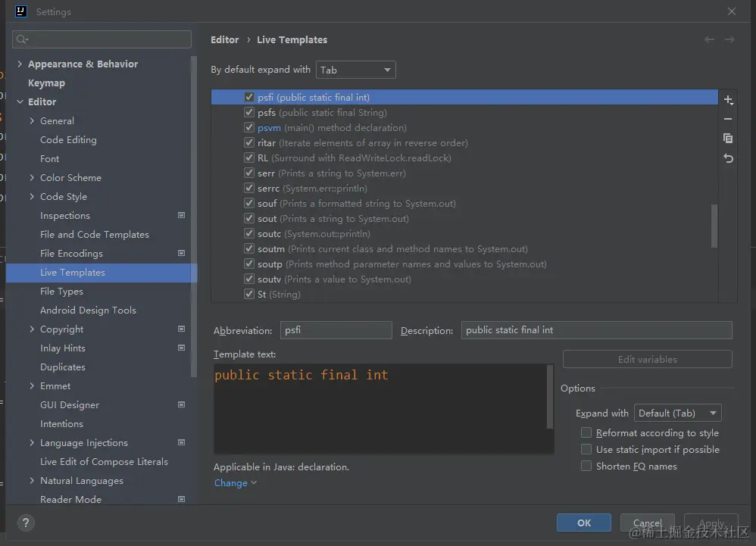The height and width of the screenshot is (546, 756).
Task: Click the Abbreviation field containing psfi
Action: click(336, 330)
